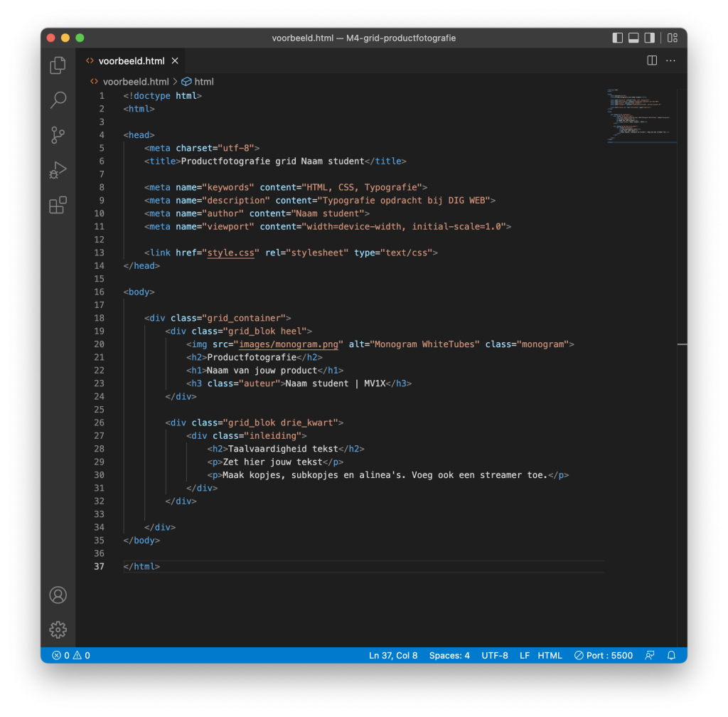
Task: Click Port : 5500 Live Server status
Action: pos(604,655)
